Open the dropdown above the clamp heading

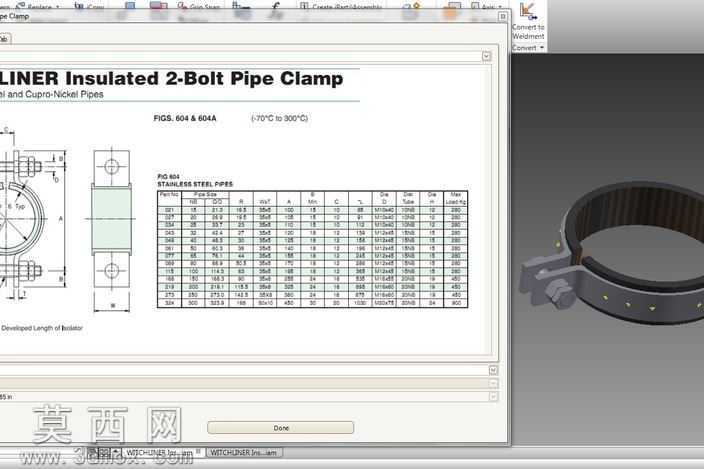[487, 57]
